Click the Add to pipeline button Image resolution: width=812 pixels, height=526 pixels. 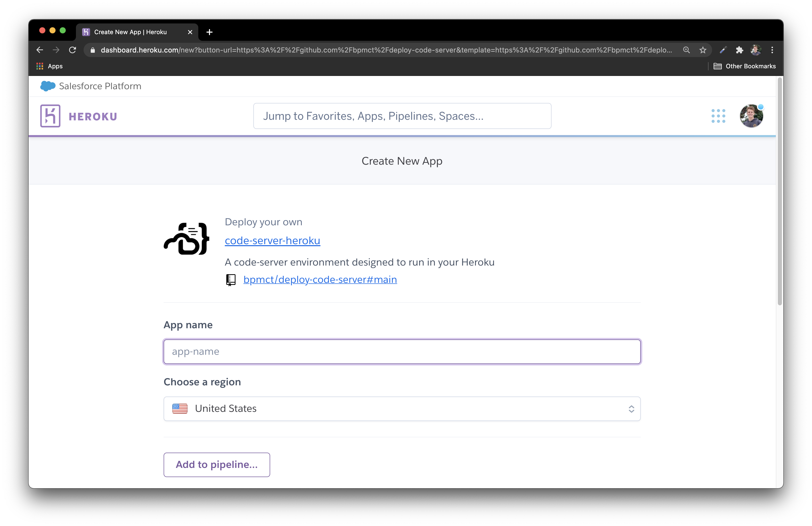[217, 465]
